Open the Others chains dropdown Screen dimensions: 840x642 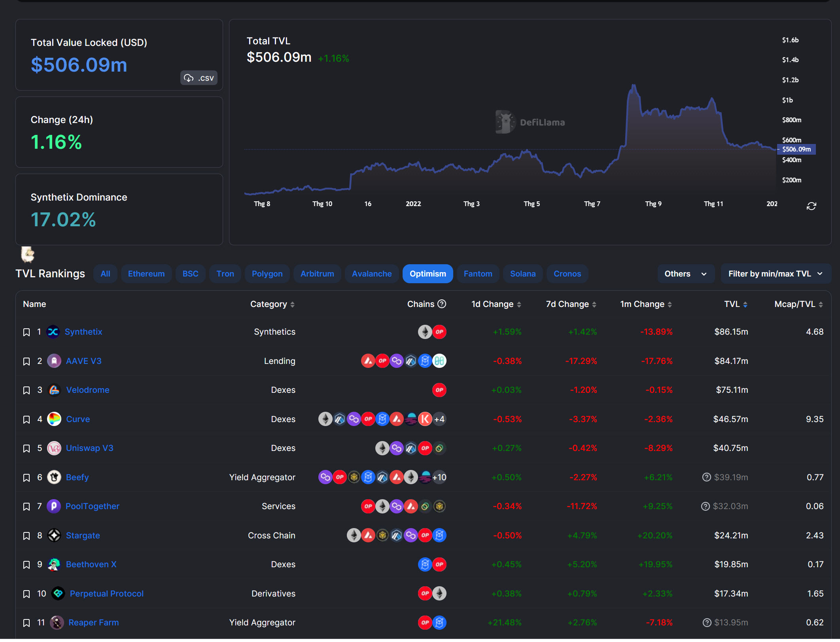685,274
